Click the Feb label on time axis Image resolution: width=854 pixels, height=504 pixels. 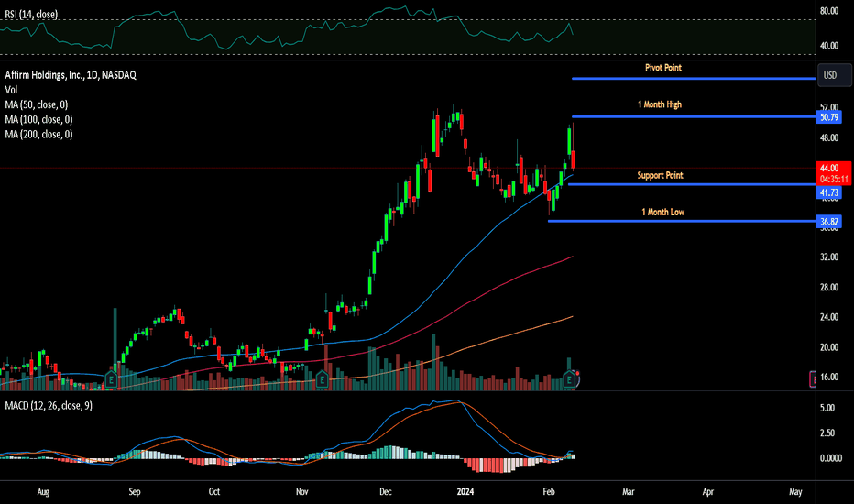point(549,491)
